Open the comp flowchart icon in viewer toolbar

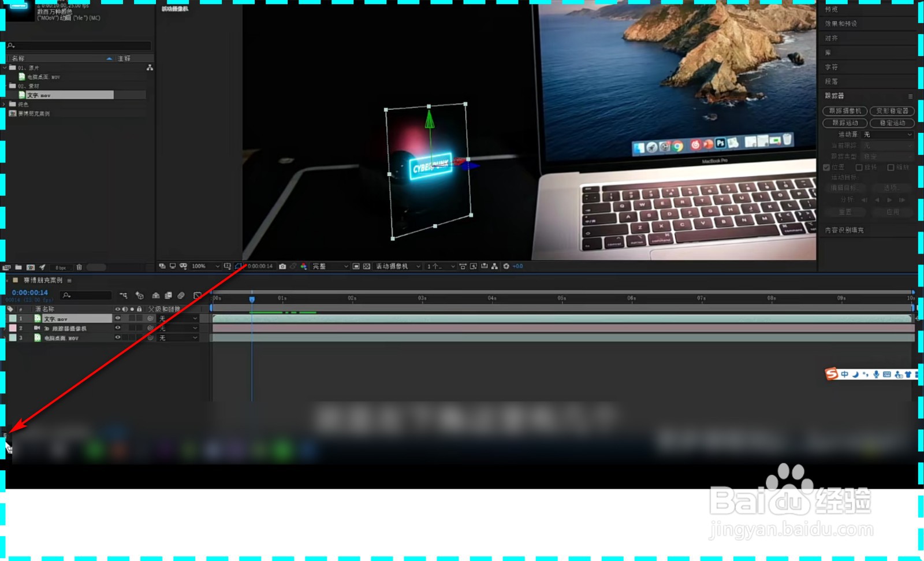(x=494, y=266)
